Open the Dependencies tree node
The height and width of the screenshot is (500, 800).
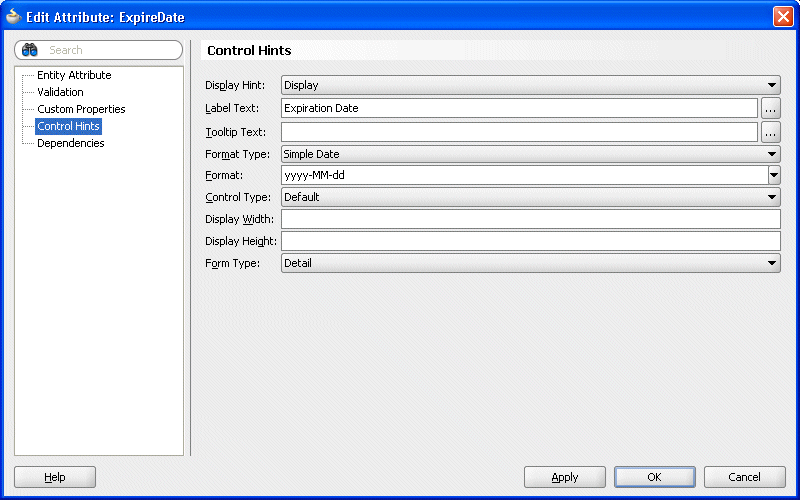70,143
